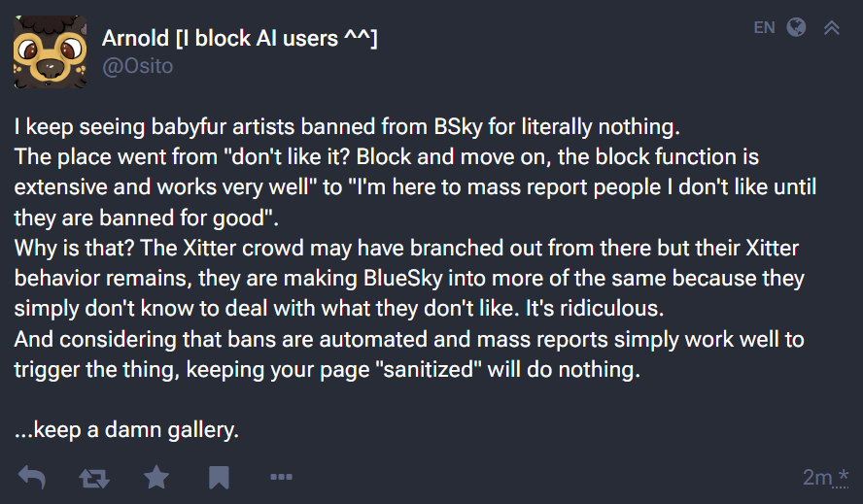Boost this post with the retweet icon

coord(93,478)
